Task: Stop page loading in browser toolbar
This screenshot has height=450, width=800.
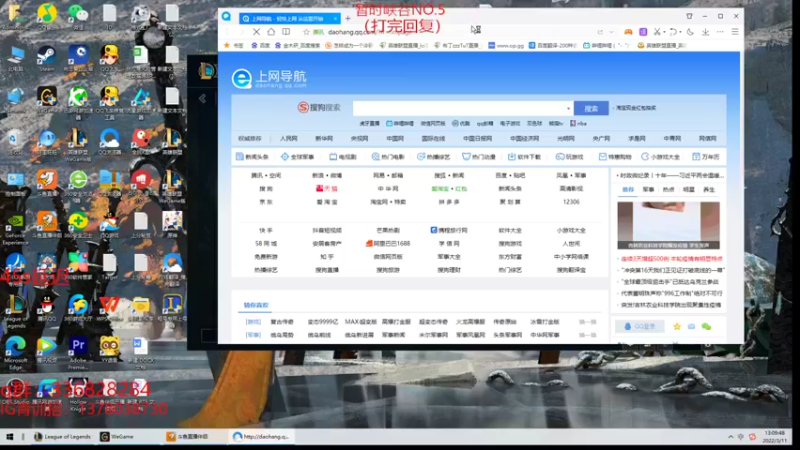Action: click(256, 32)
